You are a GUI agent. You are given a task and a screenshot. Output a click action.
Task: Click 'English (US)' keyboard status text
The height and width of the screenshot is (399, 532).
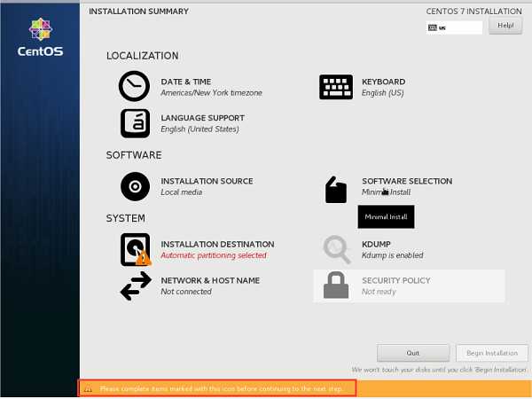383,93
